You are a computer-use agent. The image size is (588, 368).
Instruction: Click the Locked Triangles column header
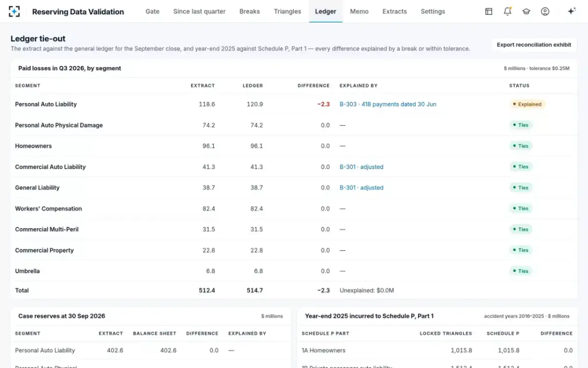coord(446,334)
